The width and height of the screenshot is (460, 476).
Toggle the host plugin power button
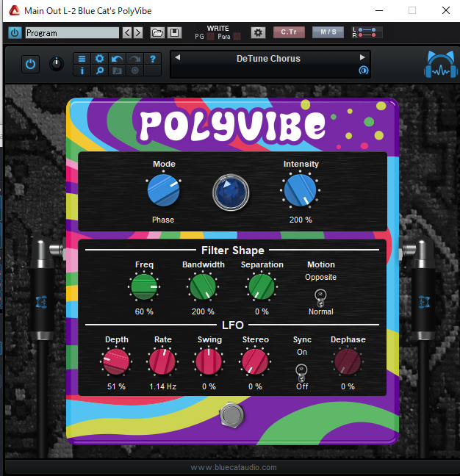(15, 32)
